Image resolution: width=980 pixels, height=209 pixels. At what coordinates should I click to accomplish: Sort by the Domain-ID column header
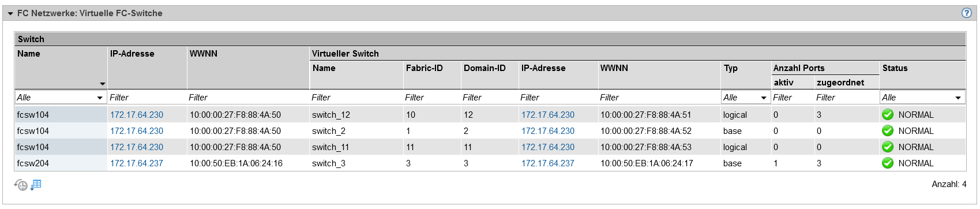pos(485,68)
